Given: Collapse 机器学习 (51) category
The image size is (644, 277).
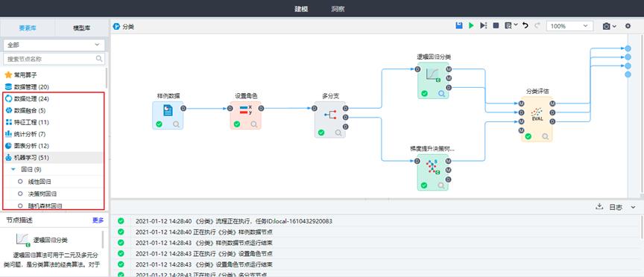Looking at the screenshot, I should tap(27, 157).
